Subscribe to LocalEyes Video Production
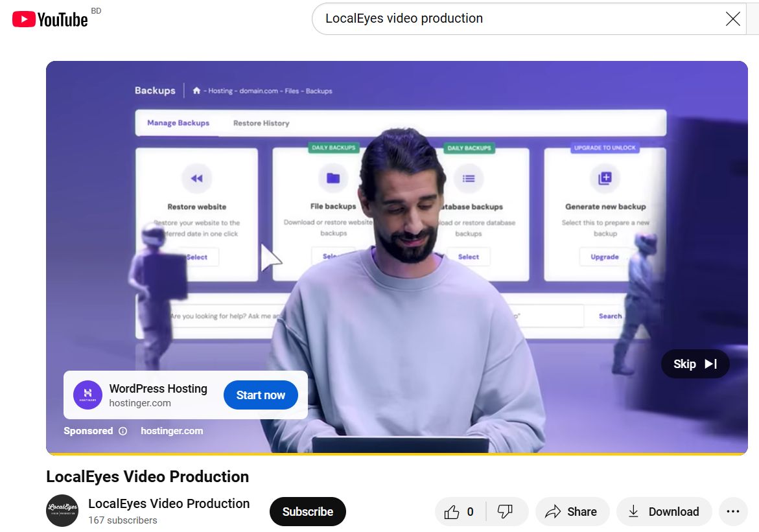 tap(307, 511)
